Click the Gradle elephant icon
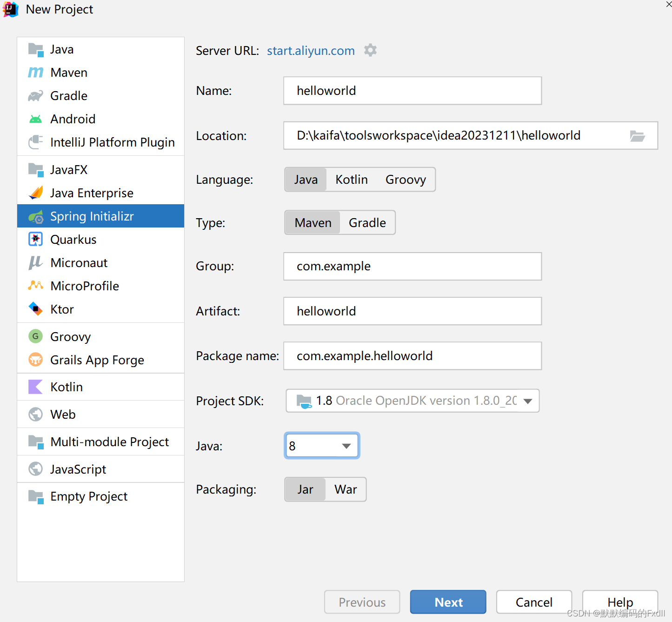672x622 pixels. (36, 96)
